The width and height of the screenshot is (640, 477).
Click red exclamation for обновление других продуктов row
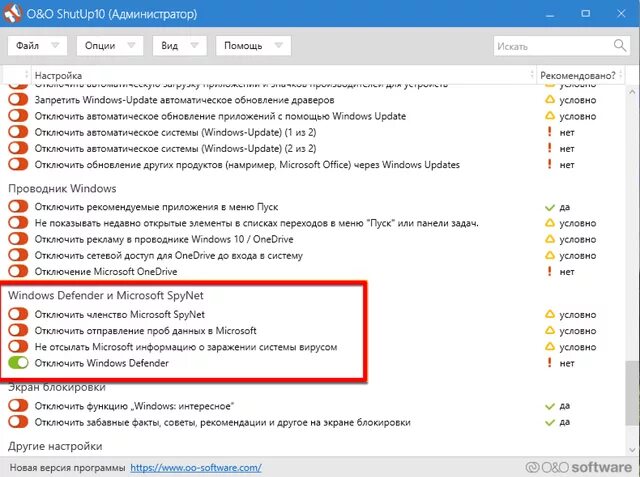[x=549, y=164]
